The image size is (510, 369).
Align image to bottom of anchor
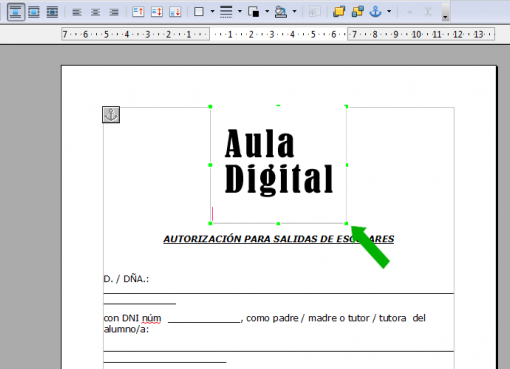pyautogui.click(x=175, y=12)
